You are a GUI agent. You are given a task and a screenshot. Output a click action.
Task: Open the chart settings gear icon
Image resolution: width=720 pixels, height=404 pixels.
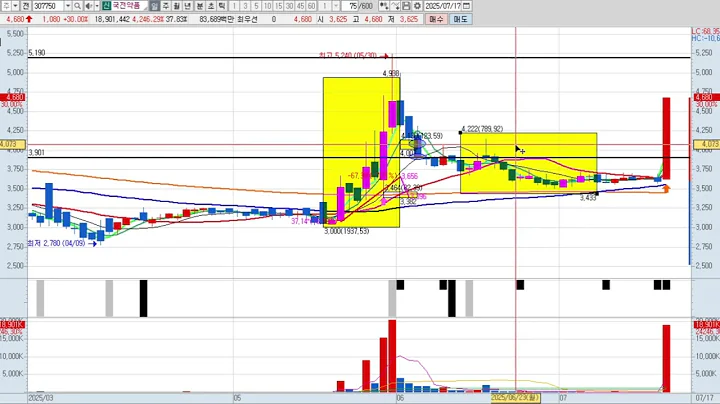(x=417, y=6)
